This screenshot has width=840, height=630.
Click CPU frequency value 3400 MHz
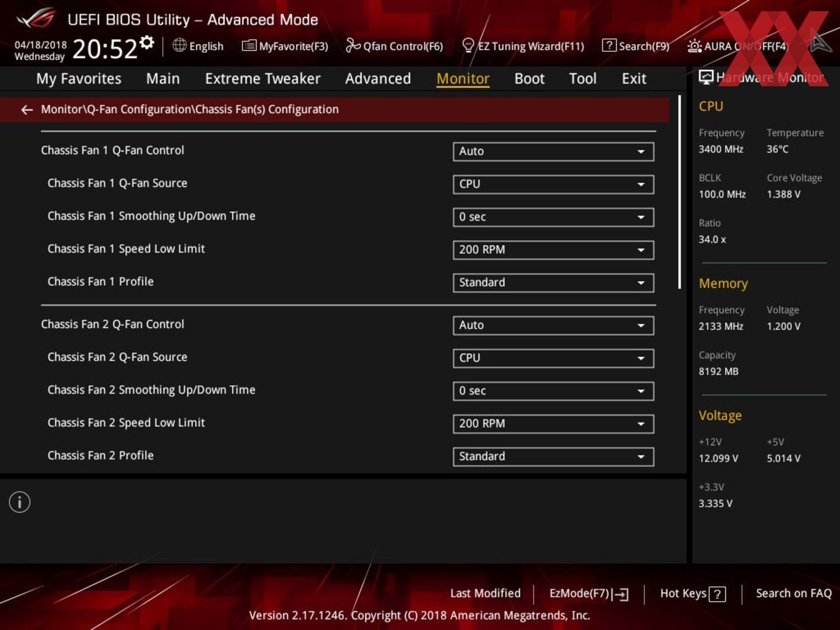(721, 149)
